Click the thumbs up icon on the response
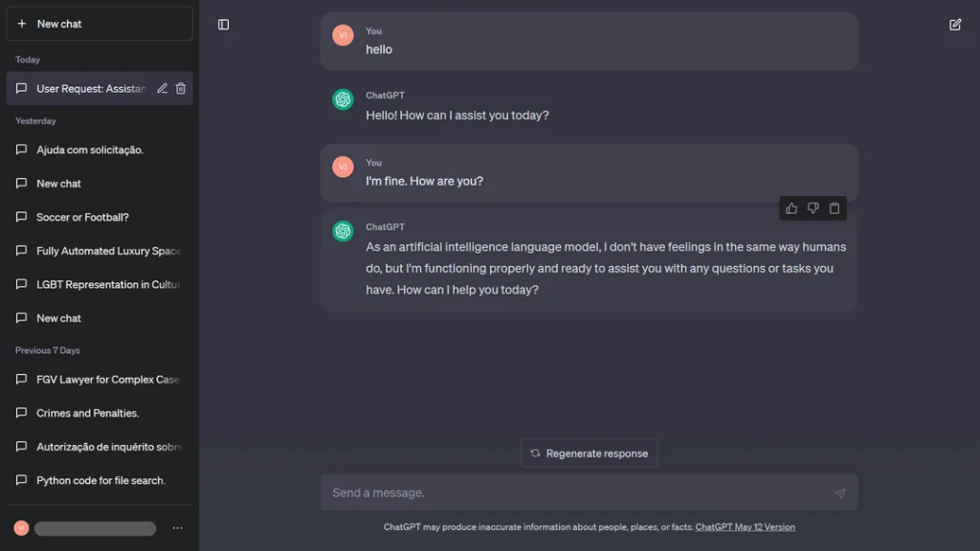Viewport: 980px width, 551px height. [791, 209]
